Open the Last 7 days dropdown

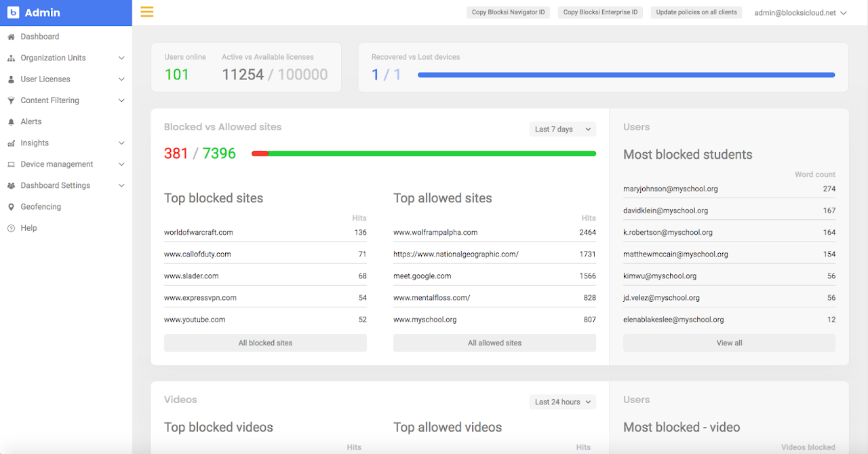pyautogui.click(x=562, y=129)
